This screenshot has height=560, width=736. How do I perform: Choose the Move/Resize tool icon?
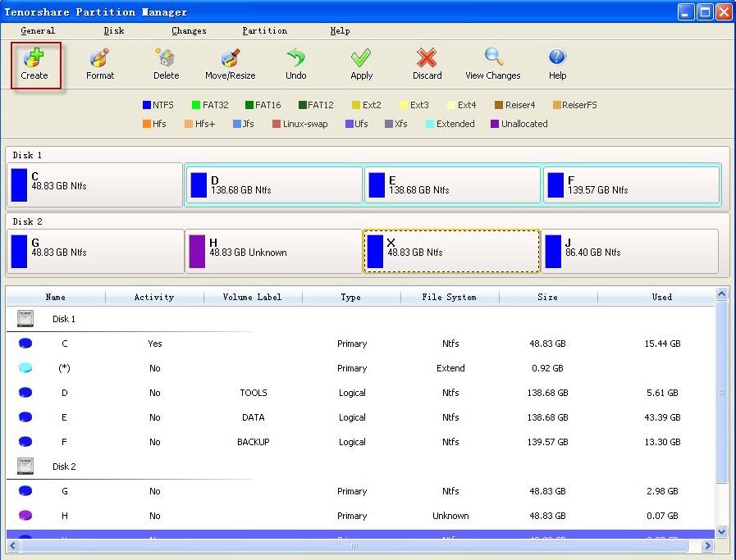(x=230, y=57)
